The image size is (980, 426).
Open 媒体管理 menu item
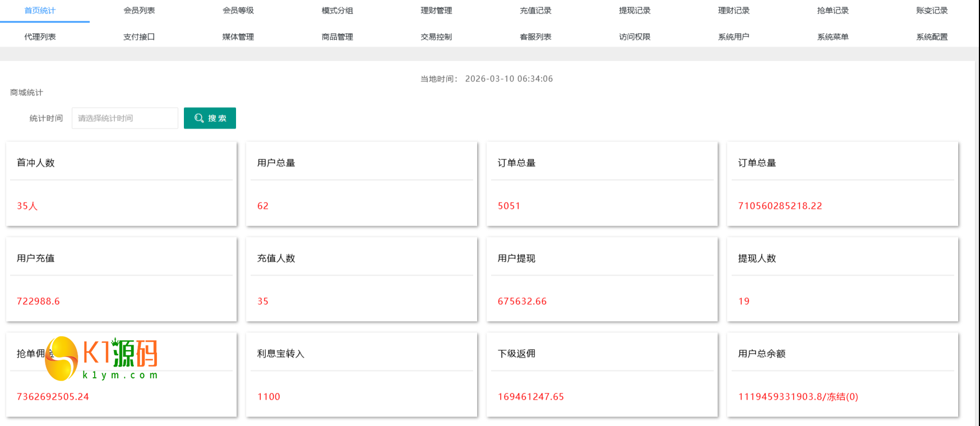238,37
